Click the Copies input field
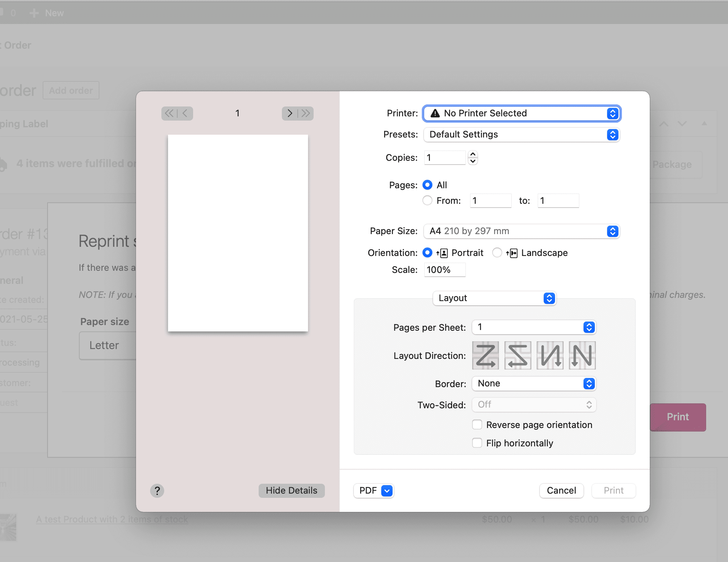 [445, 158]
